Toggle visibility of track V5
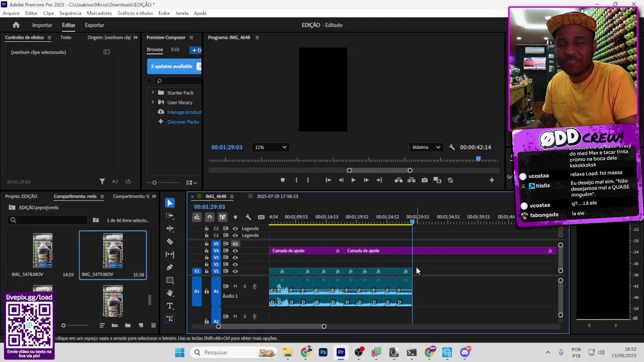The height and width of the screenshot is (362, 644). (235, 244)
